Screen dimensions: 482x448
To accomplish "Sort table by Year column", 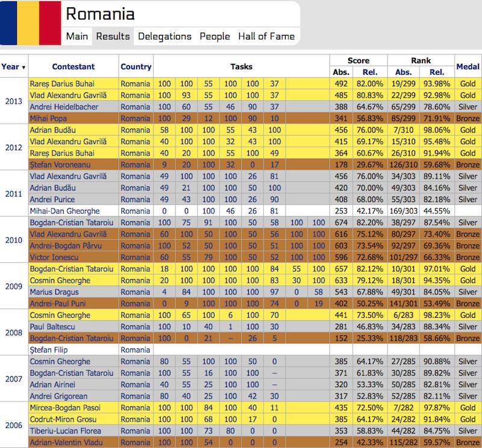I will (x=13, y=67).
